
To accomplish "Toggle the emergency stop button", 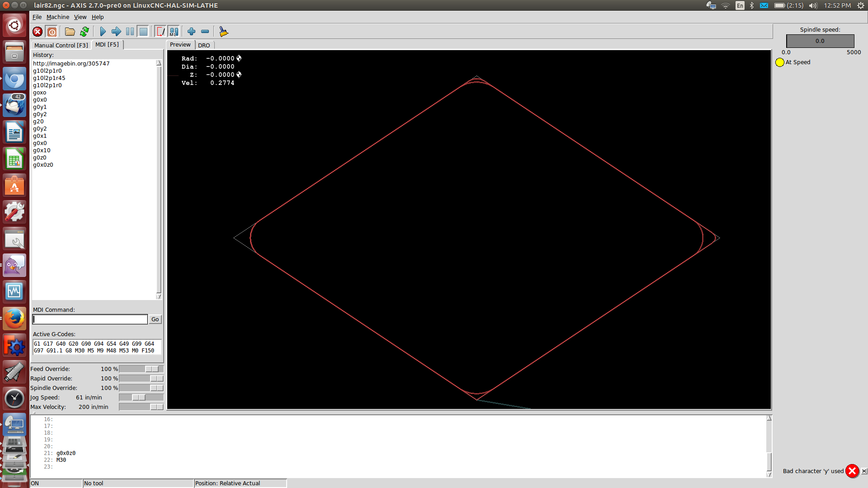I will click(38, 32).
